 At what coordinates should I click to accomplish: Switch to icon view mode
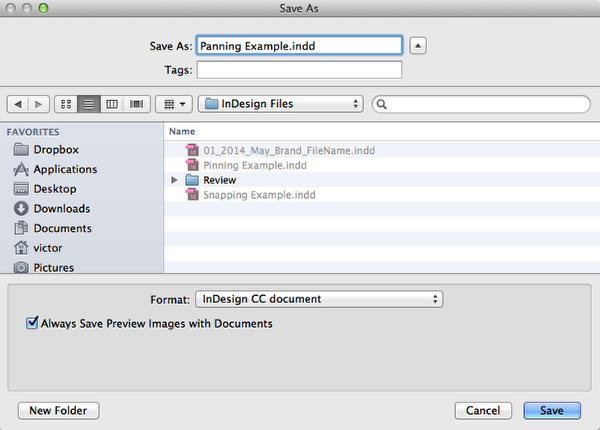[x=66, y=104]
